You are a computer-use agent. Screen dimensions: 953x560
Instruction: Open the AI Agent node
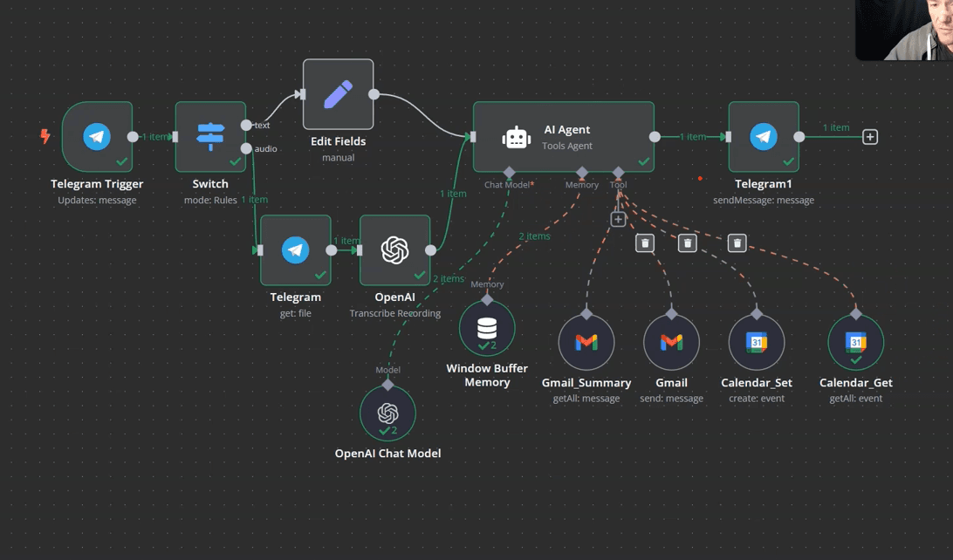point(564,137)
